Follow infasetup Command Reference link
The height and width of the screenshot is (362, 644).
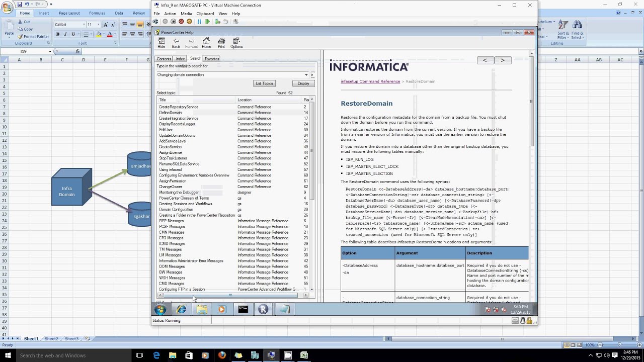point(370,81)
